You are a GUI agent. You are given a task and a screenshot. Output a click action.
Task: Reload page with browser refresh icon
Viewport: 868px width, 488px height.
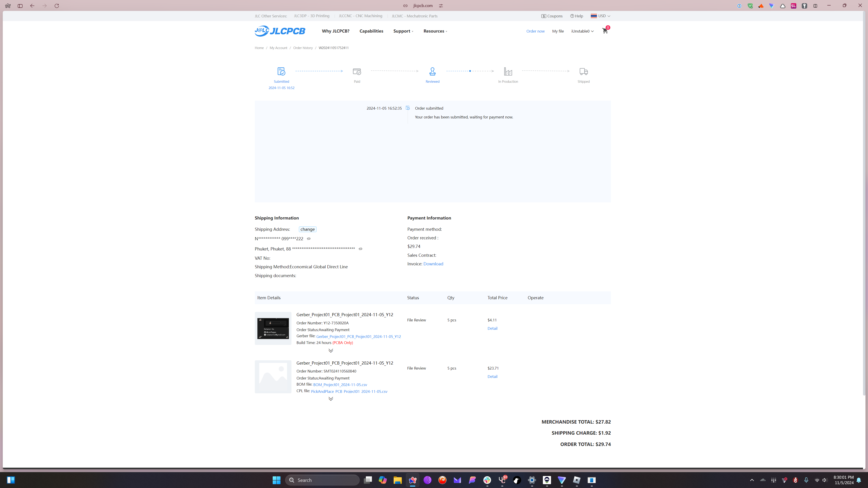click(57, 6)
